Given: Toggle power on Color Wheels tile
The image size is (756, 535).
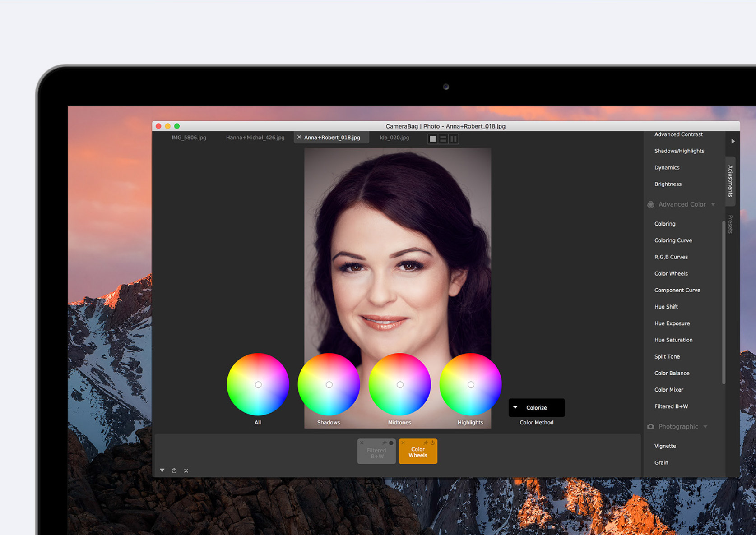Looking at the screenshot, I should click(x=432, y=443).
